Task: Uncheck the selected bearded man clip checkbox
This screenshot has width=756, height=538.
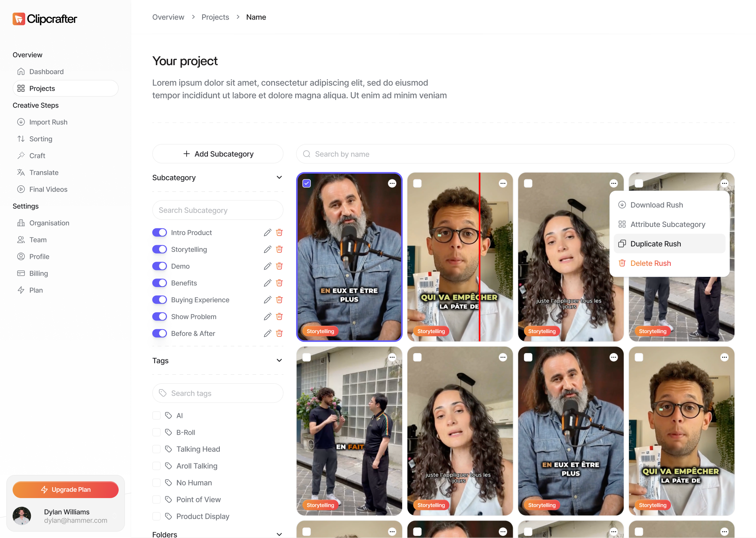Action: [307, 183]
